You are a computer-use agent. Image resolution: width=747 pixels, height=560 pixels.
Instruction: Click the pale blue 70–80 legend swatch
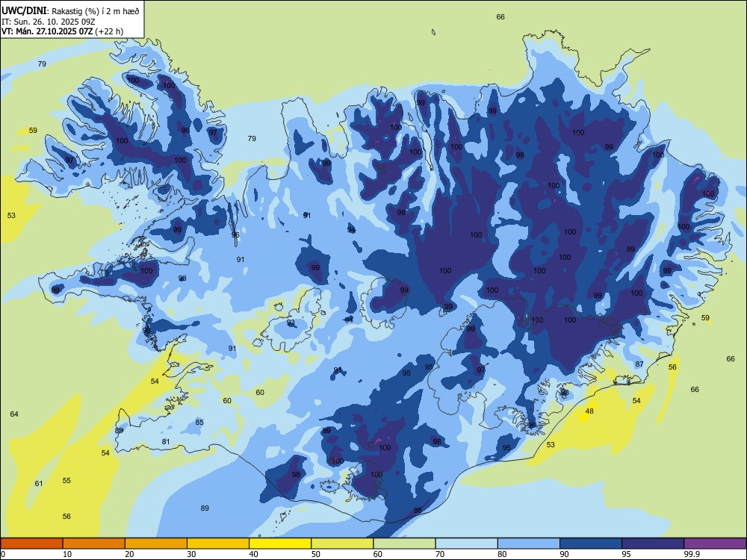(466, 544)
